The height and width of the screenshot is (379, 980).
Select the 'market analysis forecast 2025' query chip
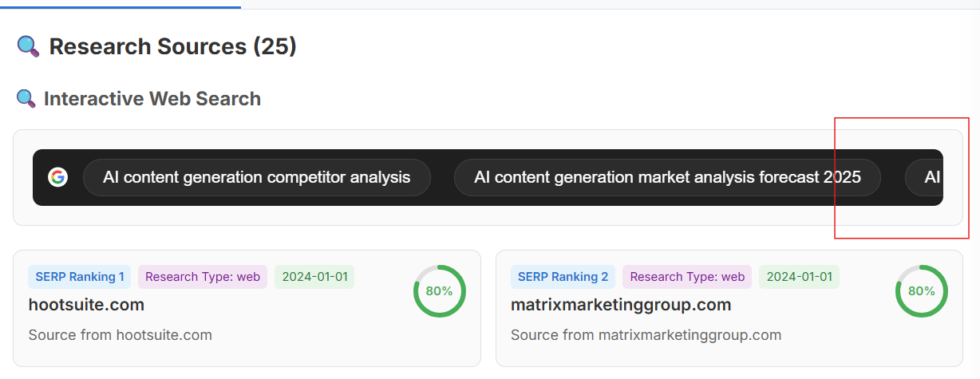click(666, 177)
